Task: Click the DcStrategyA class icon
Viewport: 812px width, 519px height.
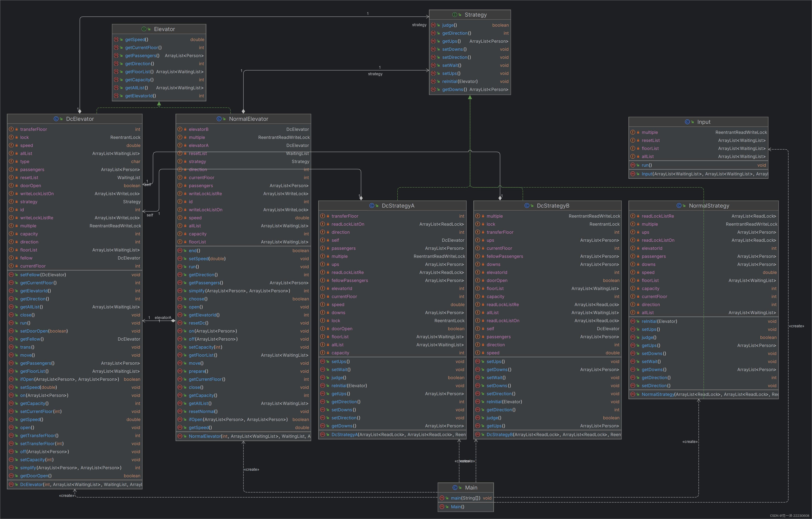Action: pyautogui.click(x=372, y=206)
